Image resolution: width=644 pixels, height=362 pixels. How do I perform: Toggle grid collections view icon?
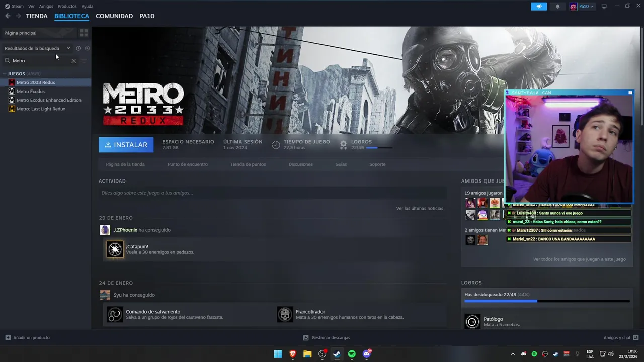[84, 33]
